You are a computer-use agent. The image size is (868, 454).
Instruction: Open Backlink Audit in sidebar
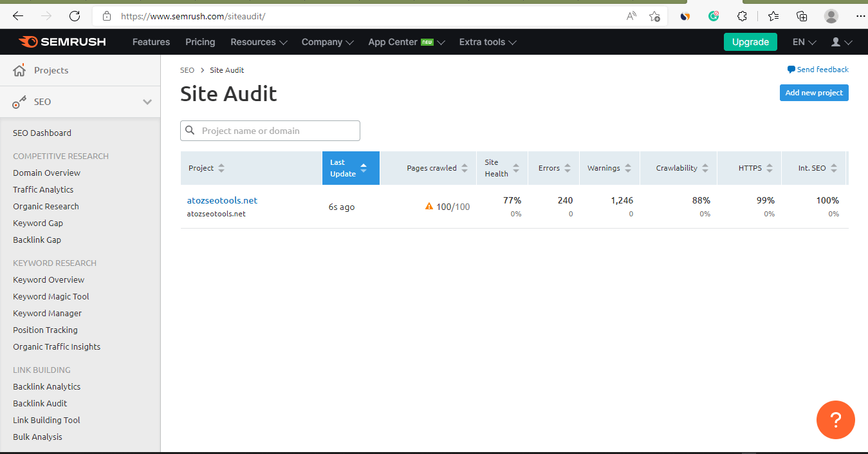[x=40, y=403]
